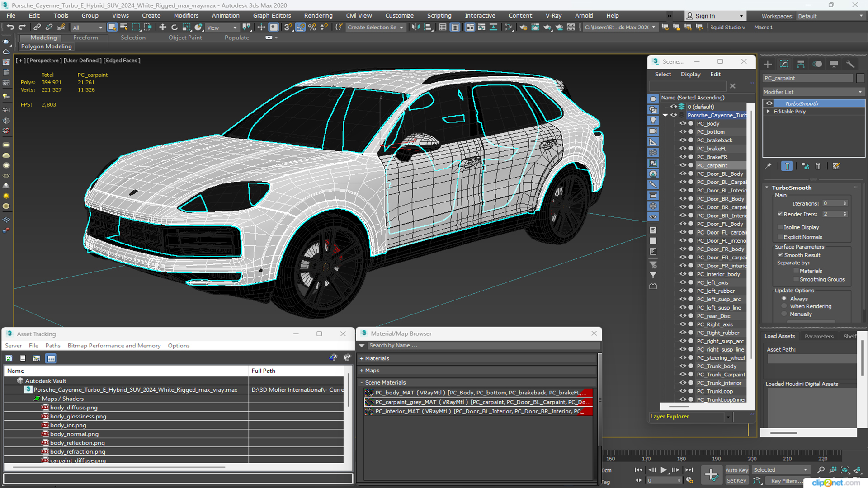
Task: Open the Hierarchy tab in command panel
Action: [x=801, y=64]
